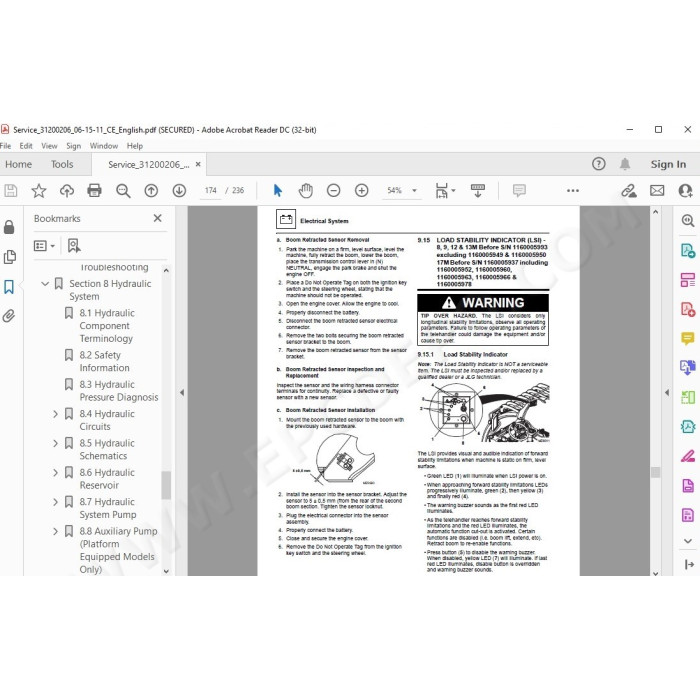Open the View menu
The width and height of the screenshot is (700, 700).
click(x=49, y=146)
